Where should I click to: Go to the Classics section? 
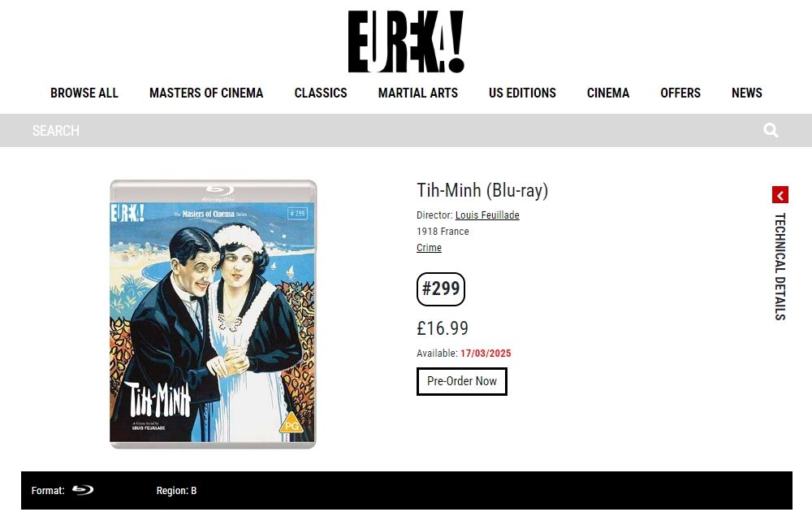click(x=321, y=93)
